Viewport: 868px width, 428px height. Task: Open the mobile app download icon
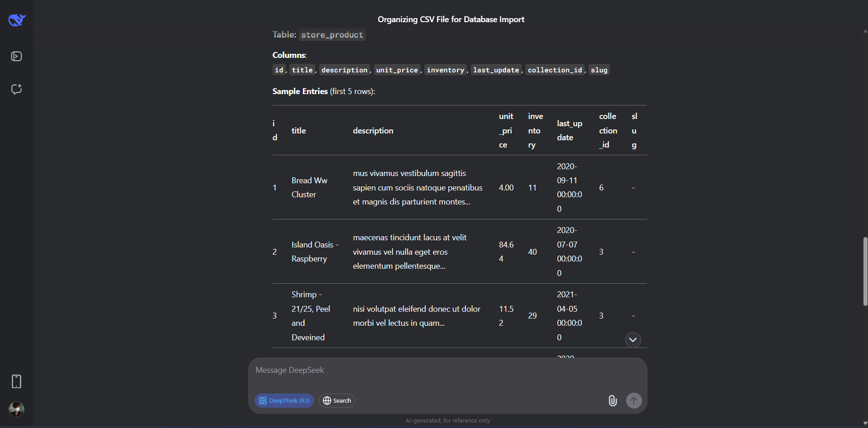[x=16, y=381]
